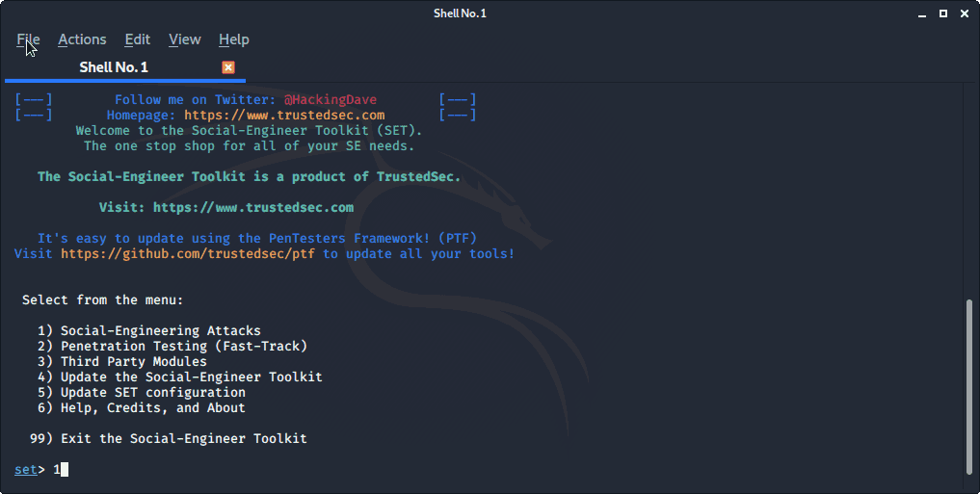Click the @HackingDave Twitter handle

[330, 100]
